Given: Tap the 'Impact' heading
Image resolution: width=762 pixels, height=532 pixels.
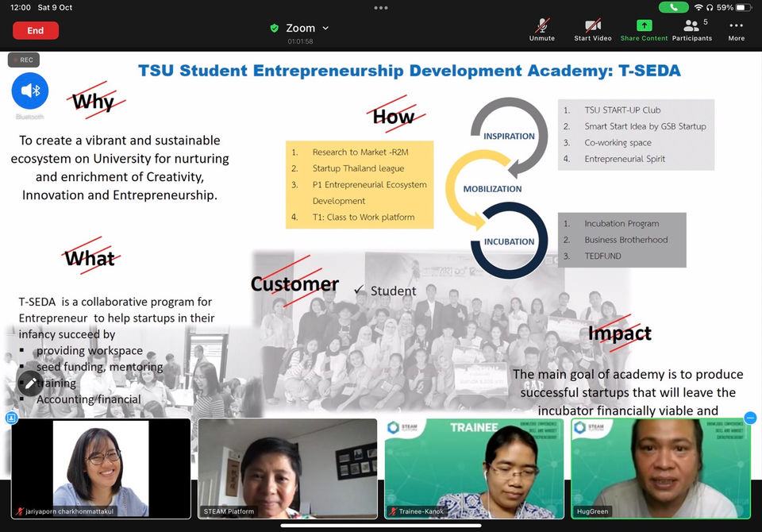Looking at the screenshot, I should coord(620,333).
